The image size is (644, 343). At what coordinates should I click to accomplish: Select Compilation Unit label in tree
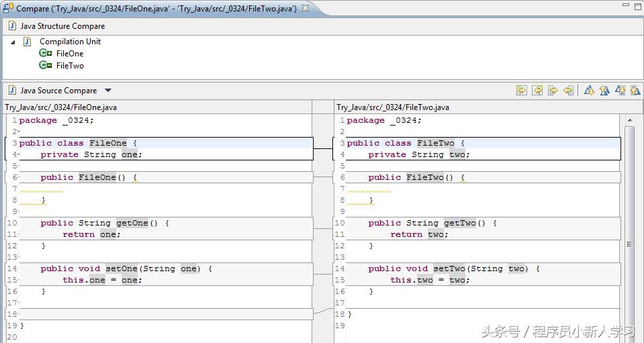coord(70,42)
